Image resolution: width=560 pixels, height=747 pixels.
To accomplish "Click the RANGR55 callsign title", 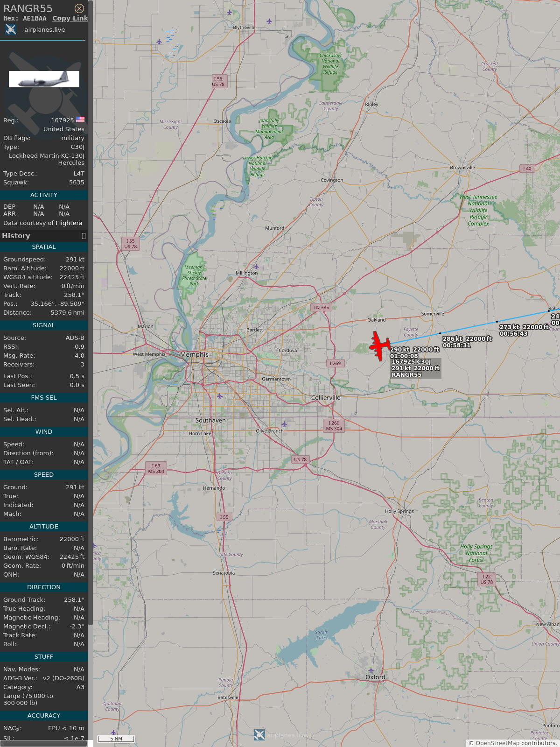I will (x=28, y=8).
